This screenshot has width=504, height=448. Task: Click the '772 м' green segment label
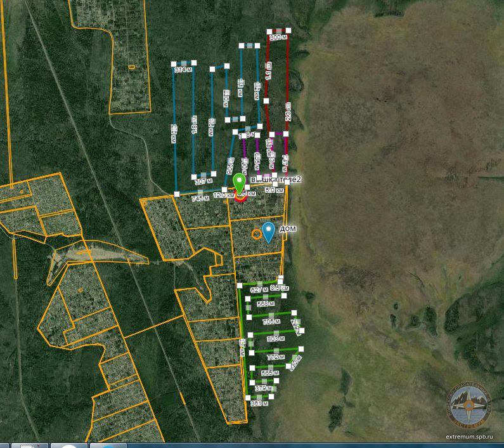(x=276, y=357)
